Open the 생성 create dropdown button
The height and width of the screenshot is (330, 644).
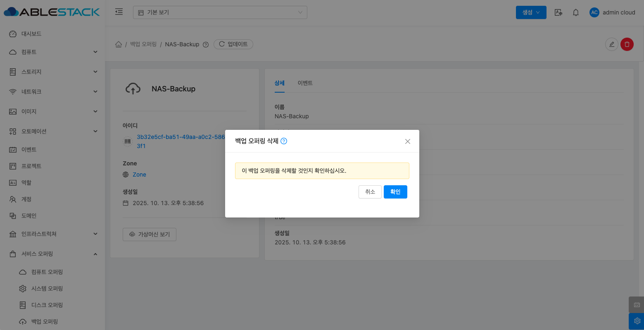coord(531,12)
